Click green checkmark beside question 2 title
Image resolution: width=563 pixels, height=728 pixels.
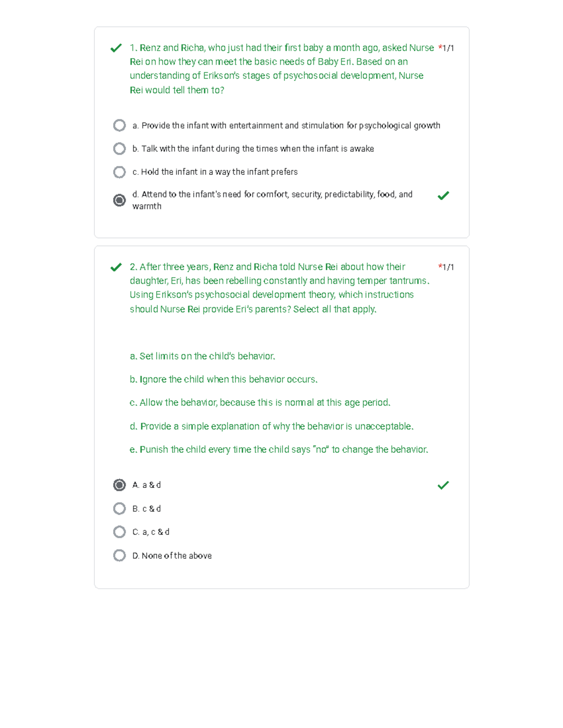point(116,267)
